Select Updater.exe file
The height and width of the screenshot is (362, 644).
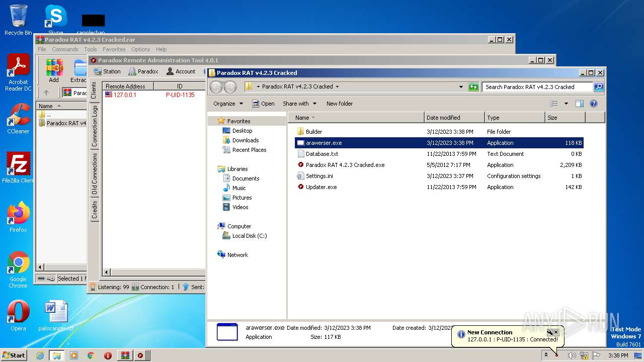pyautogui.click(x=439, y=187)
